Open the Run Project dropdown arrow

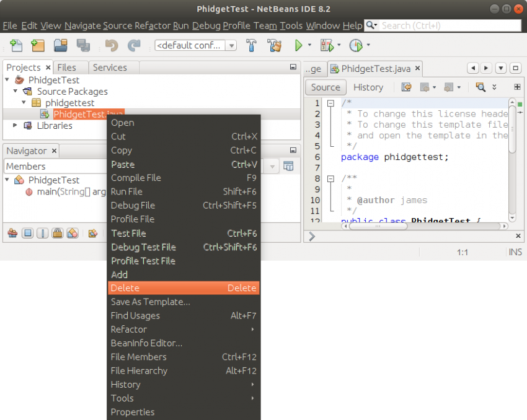(x=309, y=45)
